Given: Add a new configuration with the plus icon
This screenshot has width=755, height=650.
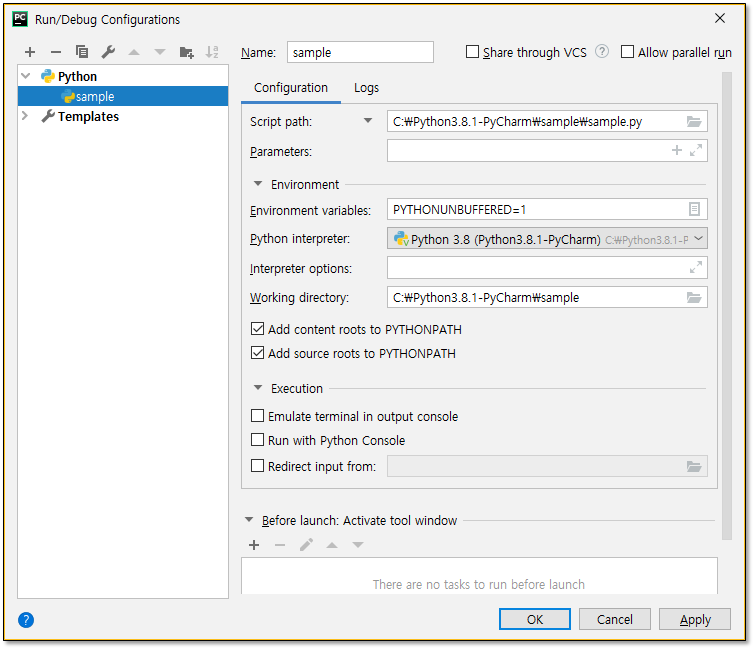Looking at the screenshot, I should (30, 52).
